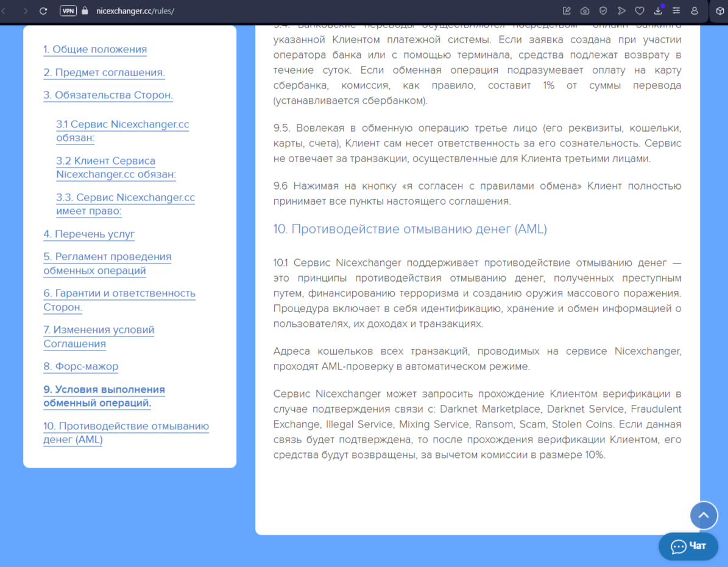Click heading 10. Противодействие отмыванию денег (AML)

pos(410,229)
